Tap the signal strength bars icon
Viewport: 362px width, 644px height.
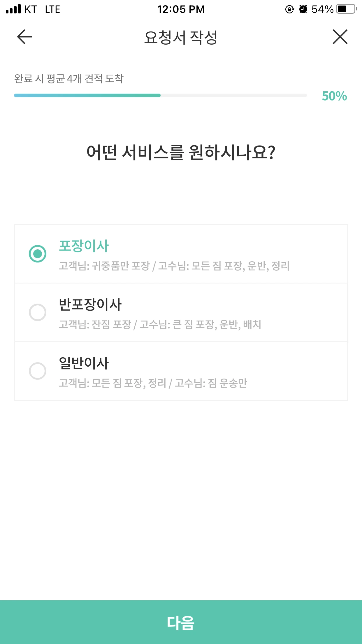(x=13, y=9)
